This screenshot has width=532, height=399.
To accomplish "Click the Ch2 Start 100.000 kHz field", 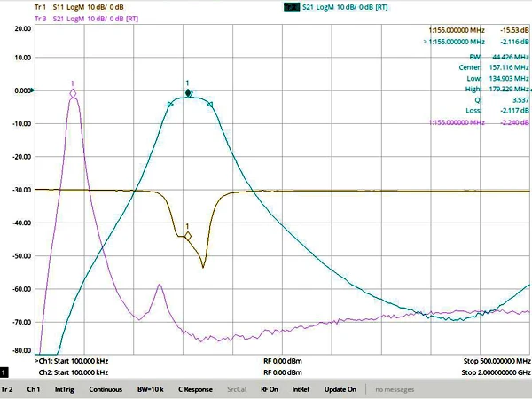I will (x=74, y=372).
